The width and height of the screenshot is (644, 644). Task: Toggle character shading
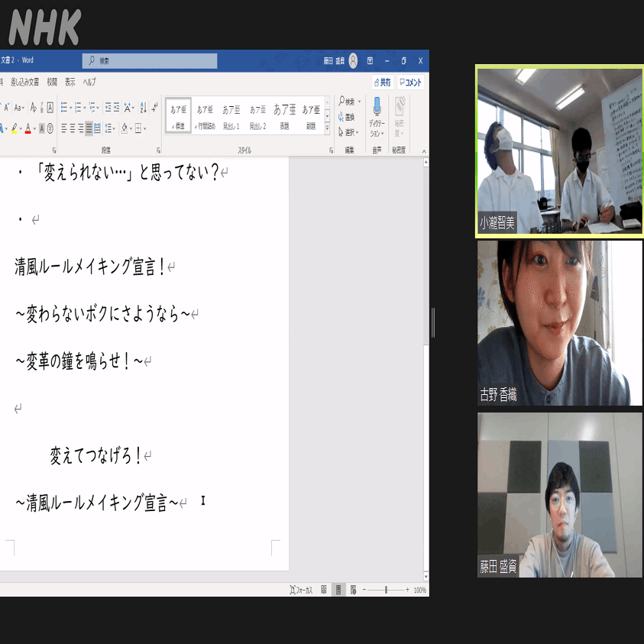pos(41,129)
